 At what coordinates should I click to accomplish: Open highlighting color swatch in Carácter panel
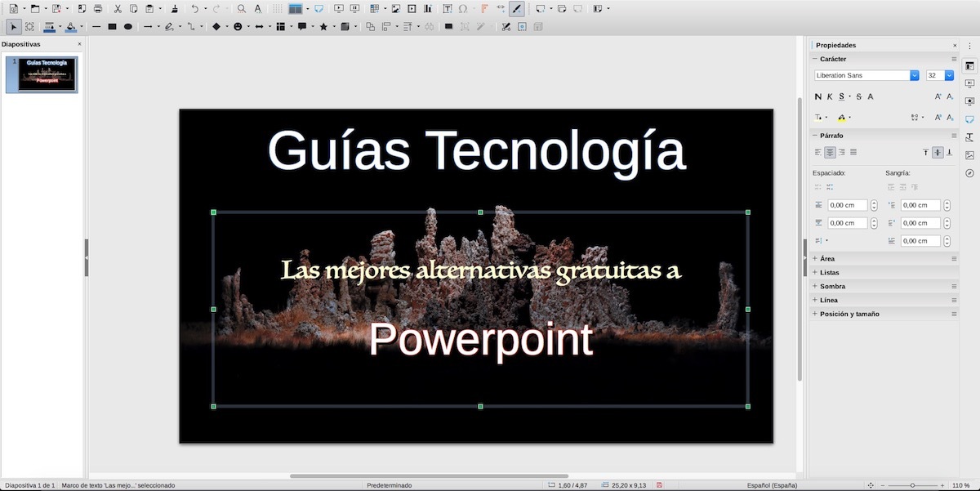point(842,118)
